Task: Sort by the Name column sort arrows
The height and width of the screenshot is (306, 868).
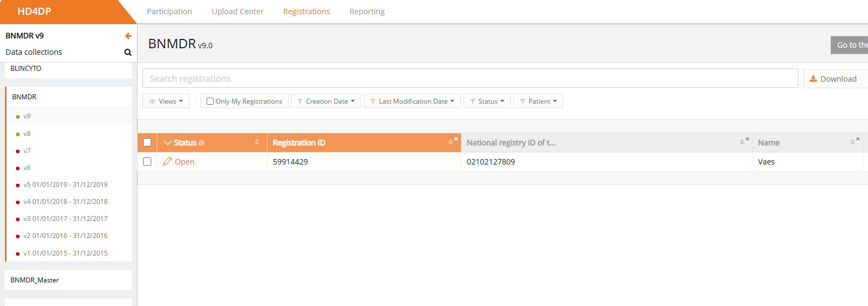Action: pos(852,142)
